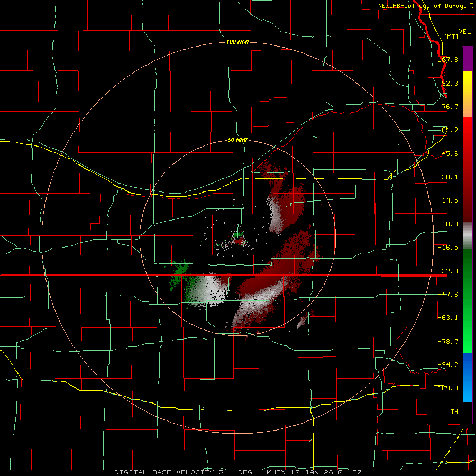Select the NEXLAB-College of DuPage credit text
Image resolution: width=476 pixels, height=476 pixels.
click(x=425, y=6)
